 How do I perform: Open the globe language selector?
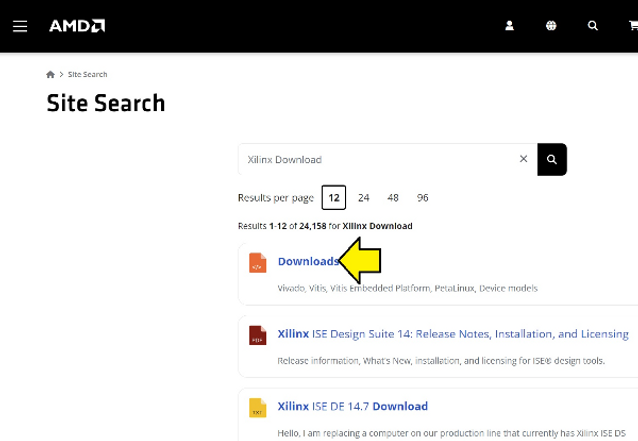(551, 26)
